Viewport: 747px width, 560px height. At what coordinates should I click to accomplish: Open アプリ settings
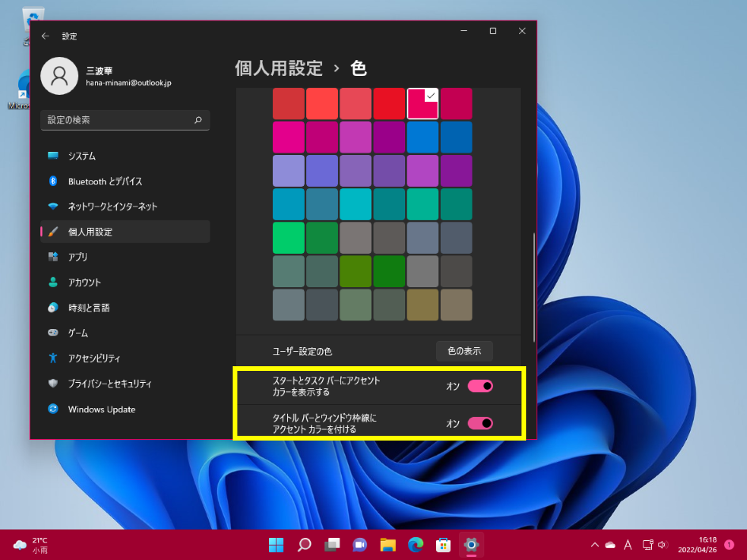[x=125, y=256]
